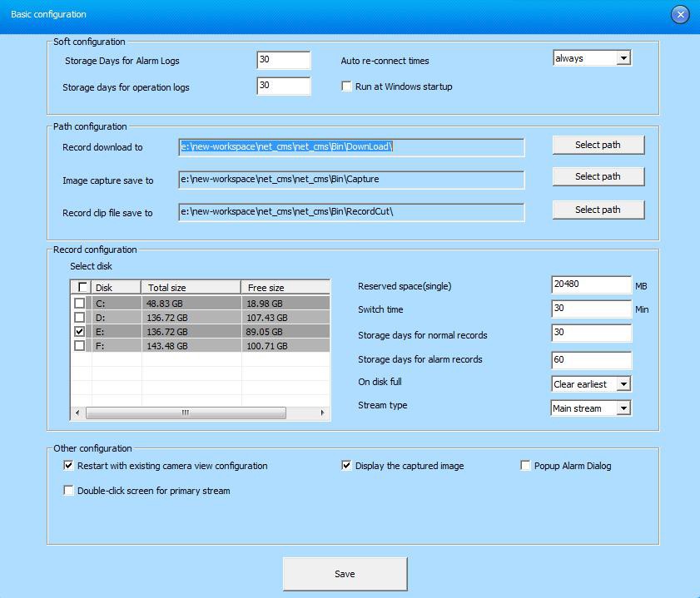Open the Stream type dropdown
Image resolution: width=700 pixels, height=598 pixels.
click(x=623, y=408)
